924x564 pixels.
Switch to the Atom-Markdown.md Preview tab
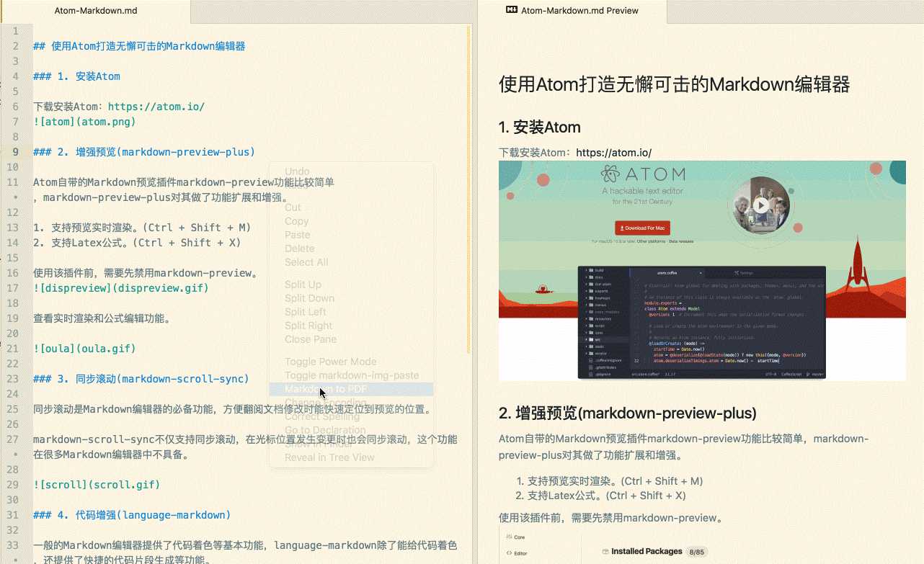[572, 11]
